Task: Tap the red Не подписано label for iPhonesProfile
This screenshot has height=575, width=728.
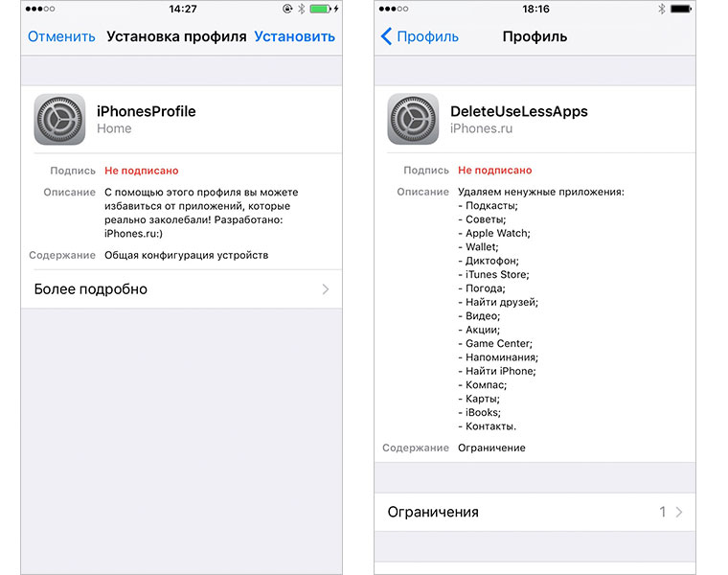Action: point(141,171)
